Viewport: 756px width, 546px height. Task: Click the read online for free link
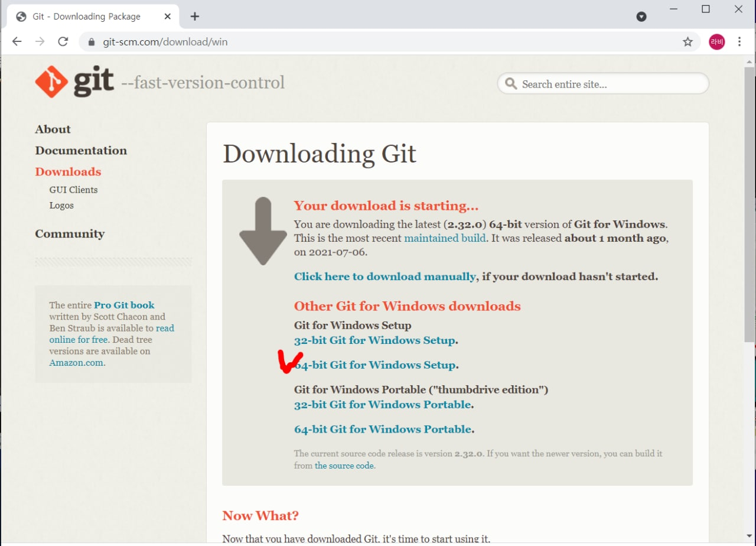[112, 334]
